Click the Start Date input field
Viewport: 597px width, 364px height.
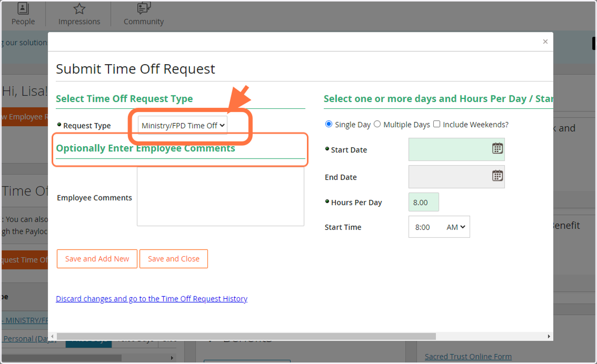point(457,149)
